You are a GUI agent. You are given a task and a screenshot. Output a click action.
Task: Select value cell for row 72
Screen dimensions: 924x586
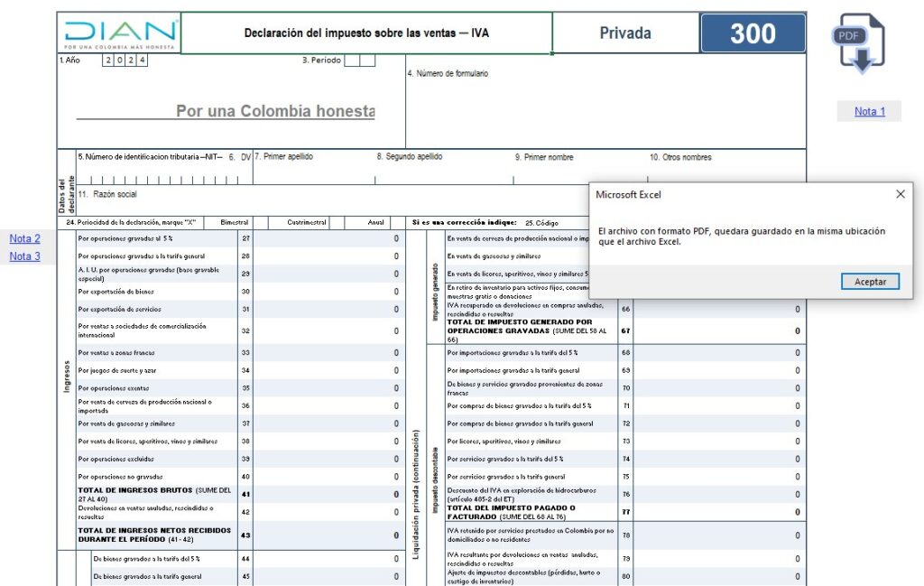coord(719,423)
